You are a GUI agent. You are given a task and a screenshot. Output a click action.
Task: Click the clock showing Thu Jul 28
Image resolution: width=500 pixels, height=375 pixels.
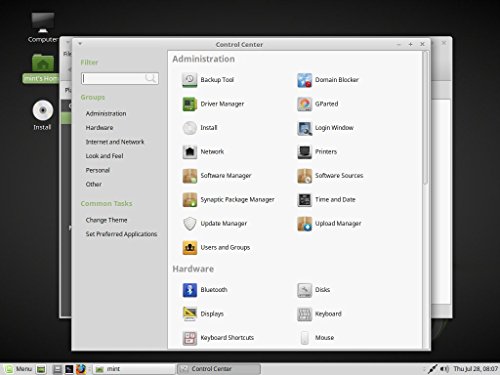point(476,369)
